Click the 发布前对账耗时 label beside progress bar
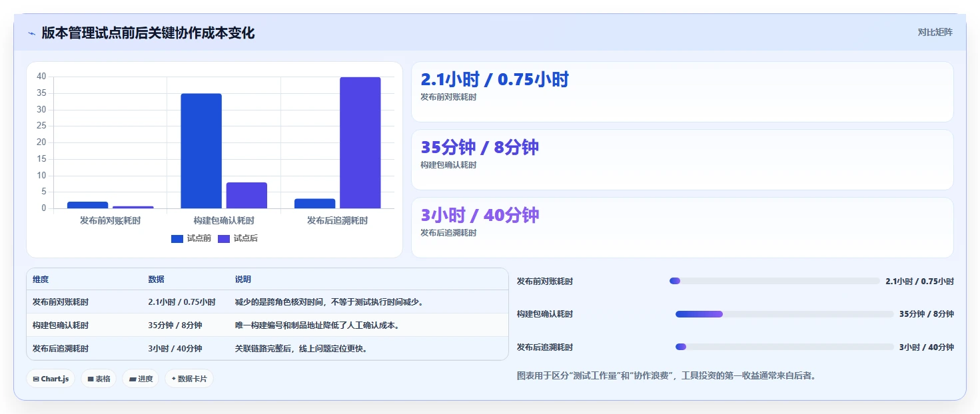 pos(545,282)
